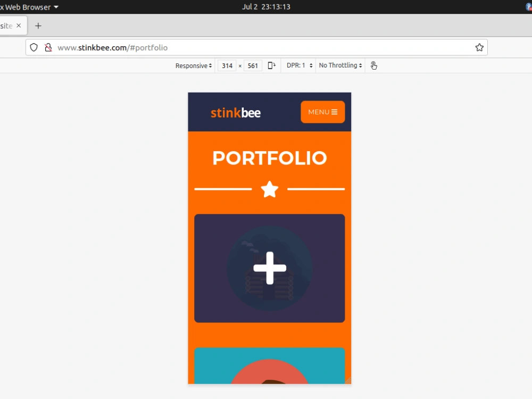Viewport: 532px width, 399px height.
Task: Open the orange MENU hamburger button
Action: (x=323, y=112)
